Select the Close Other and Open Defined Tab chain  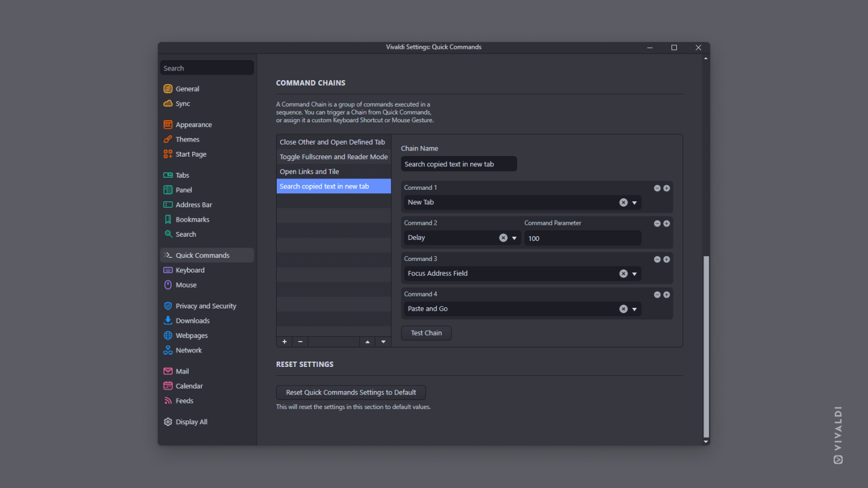[x=334, y=142]
